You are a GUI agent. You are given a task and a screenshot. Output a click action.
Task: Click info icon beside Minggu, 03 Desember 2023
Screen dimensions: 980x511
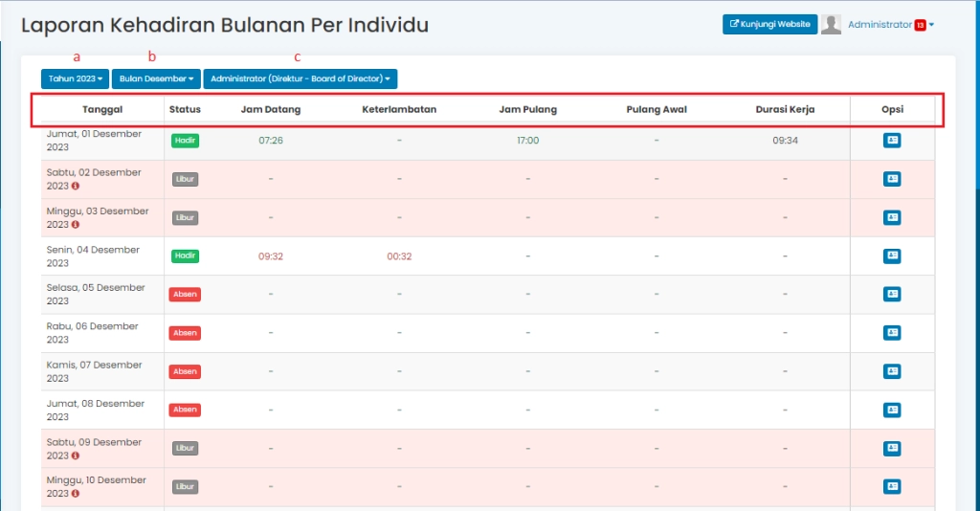click(75, 225)
